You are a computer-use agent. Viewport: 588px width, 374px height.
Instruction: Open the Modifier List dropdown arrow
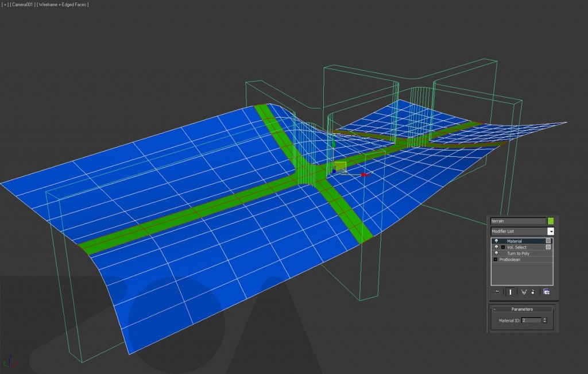tap(551, 232)
